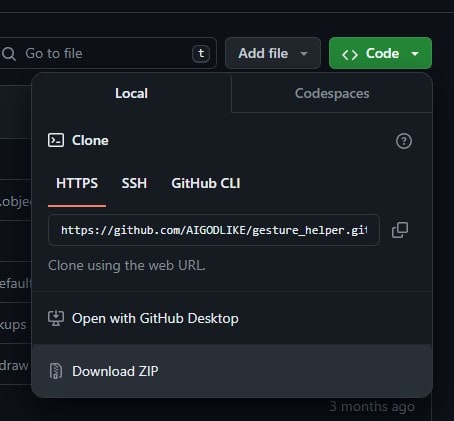Click the 'Clone using the web URL.' text
The height and width of the screenshot is (421, 454).
click(x=127, y=266)
